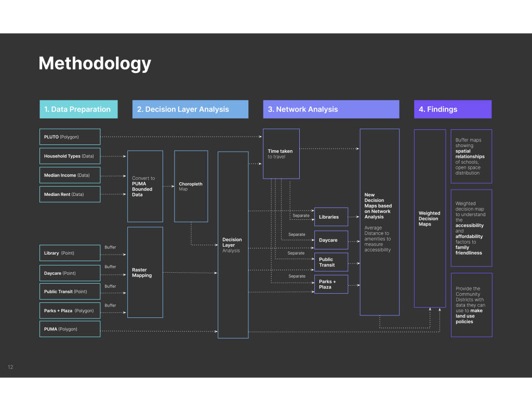
Task: Click 'Average Distance to amenities' description
Action: pyautogui.click(x=378, y=238)
